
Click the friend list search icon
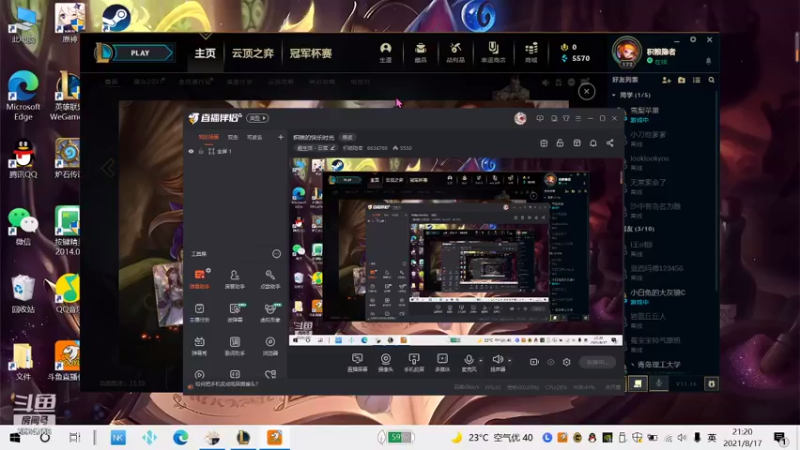[x=711, y=80]
